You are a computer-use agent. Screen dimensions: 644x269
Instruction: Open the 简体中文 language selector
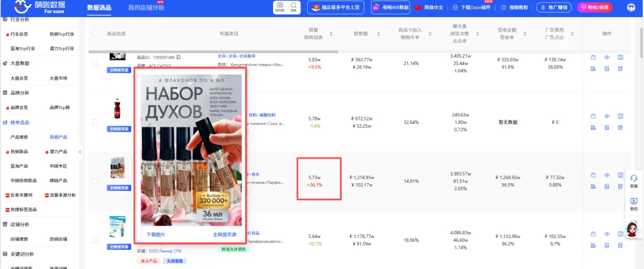coord(429,7)
